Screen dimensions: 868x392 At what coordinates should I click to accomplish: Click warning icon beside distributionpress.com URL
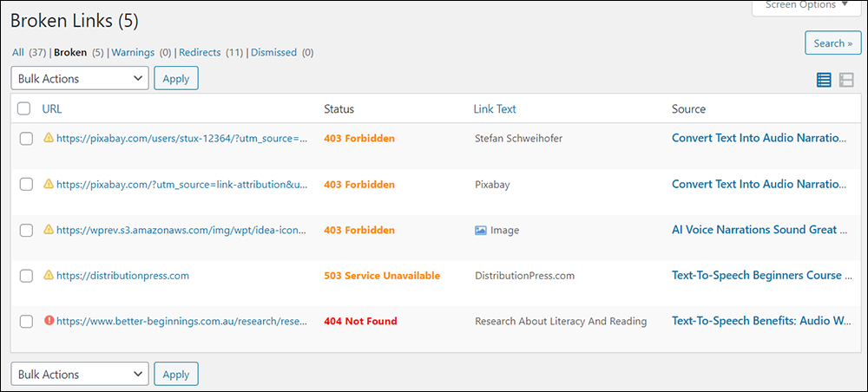click(49, 274)
